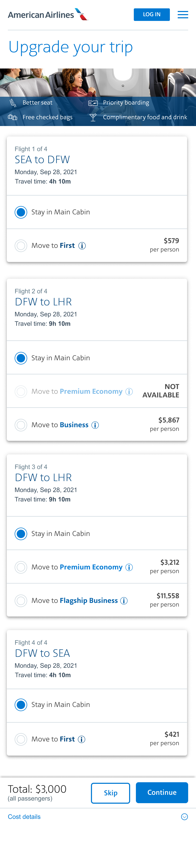Viewport: 196px width, 868px height.
Task: Open info icon for Flight 3 Premium Economy
Action: pos(129,567)
